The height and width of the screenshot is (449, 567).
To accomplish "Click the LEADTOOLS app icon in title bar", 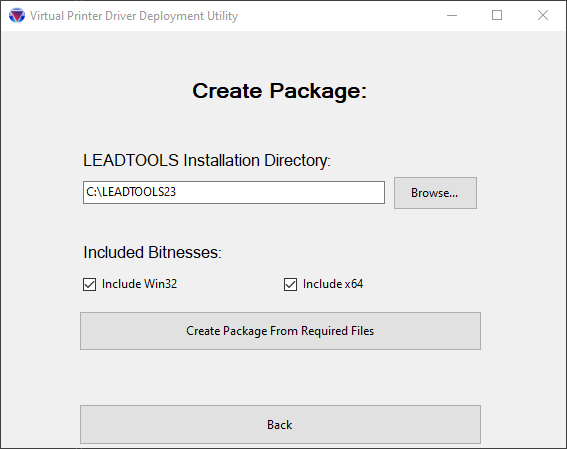I will (x=17, y=16).
